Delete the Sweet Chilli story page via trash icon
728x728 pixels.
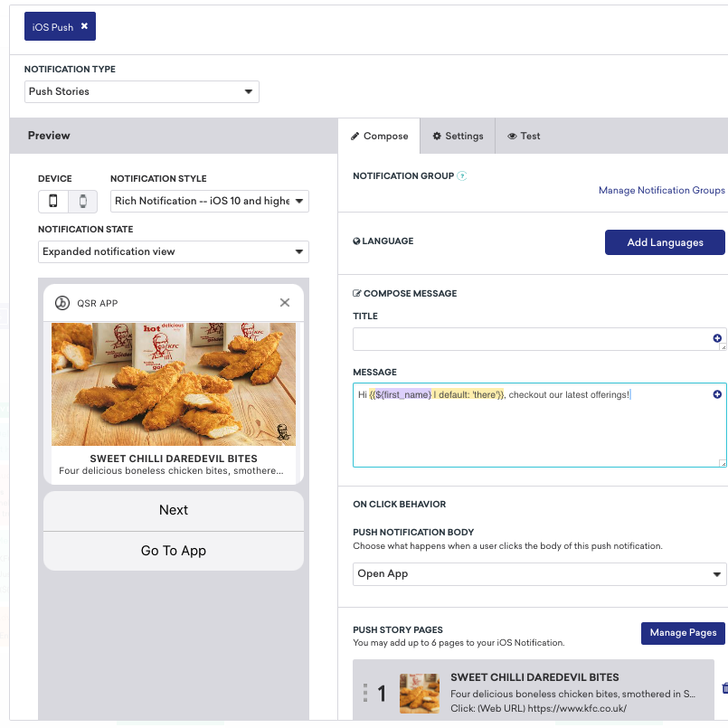[725, 687]
